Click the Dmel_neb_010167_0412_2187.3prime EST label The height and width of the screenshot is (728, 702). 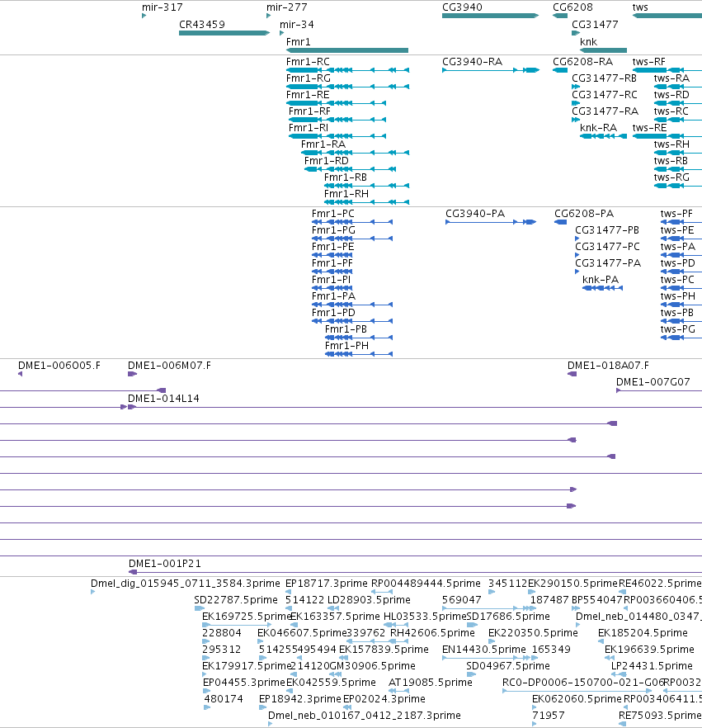pos(365,716)
